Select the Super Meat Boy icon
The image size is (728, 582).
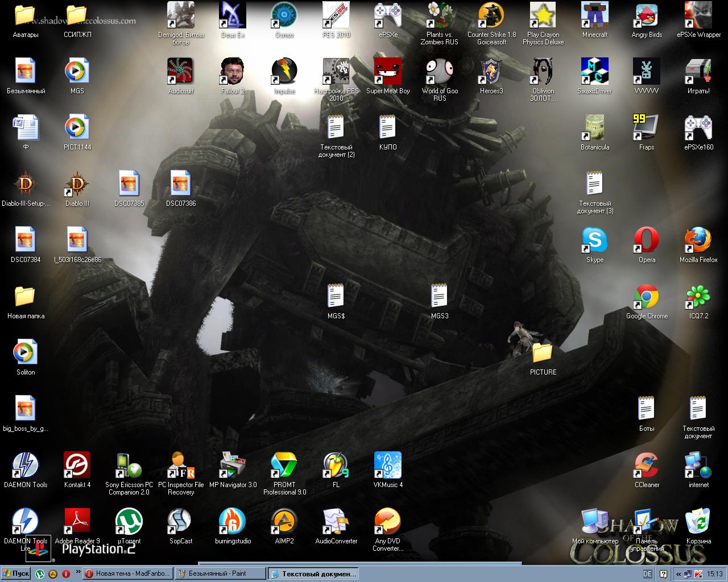point(388,72)
